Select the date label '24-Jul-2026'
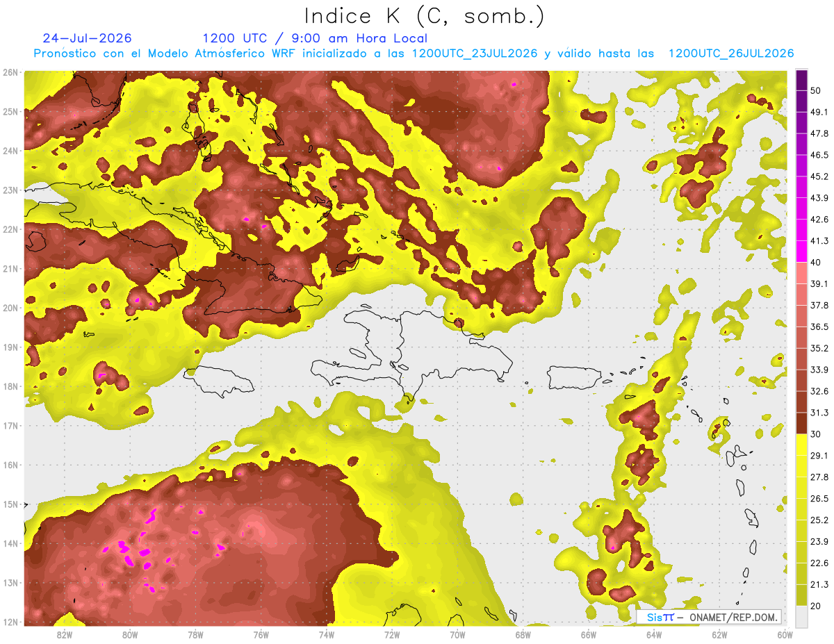The image size is (834, 644). point(87,38)
